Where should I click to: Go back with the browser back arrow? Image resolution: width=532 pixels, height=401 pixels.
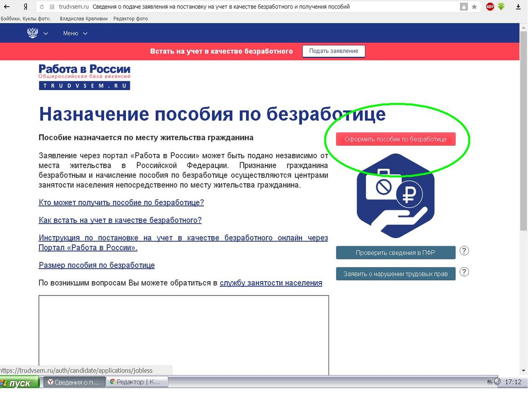(x=7, y=7)
